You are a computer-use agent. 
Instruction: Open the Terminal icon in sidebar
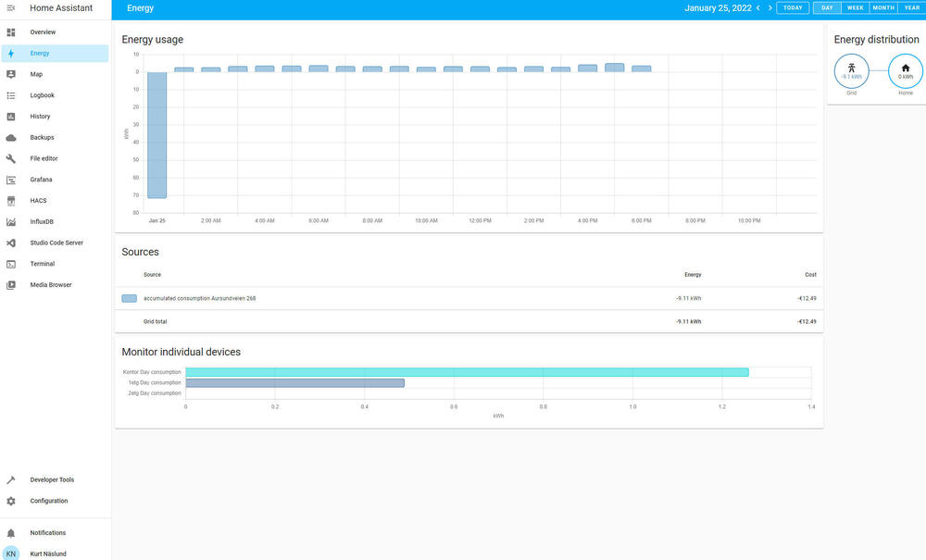(x=11, y=264)
